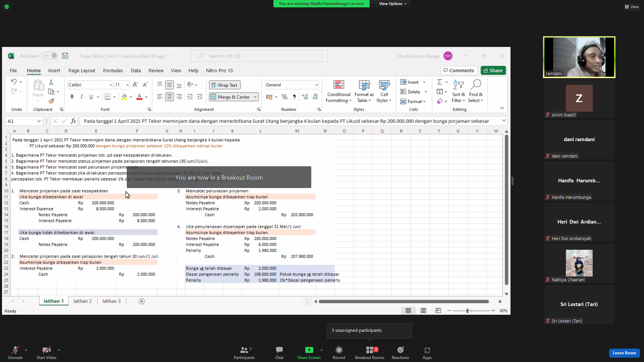Open Breakout Rooms in Zoom
This screenshot has width=644, height=362.
370,353
